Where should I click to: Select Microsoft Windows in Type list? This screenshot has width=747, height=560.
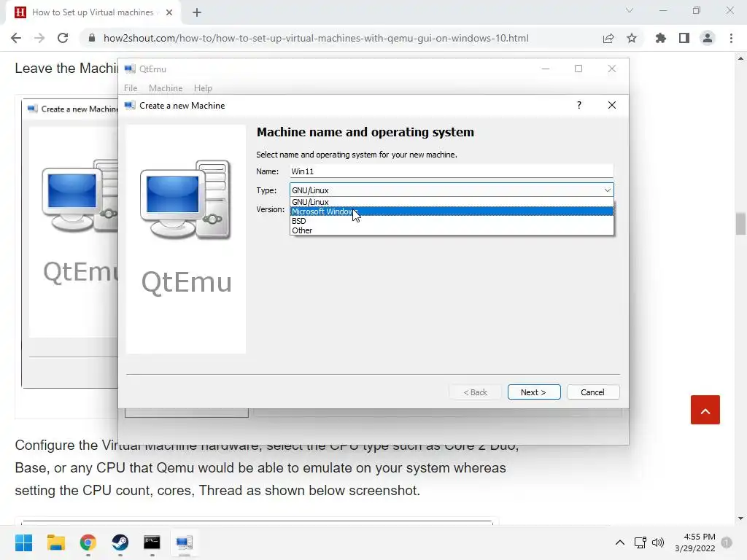452,211
